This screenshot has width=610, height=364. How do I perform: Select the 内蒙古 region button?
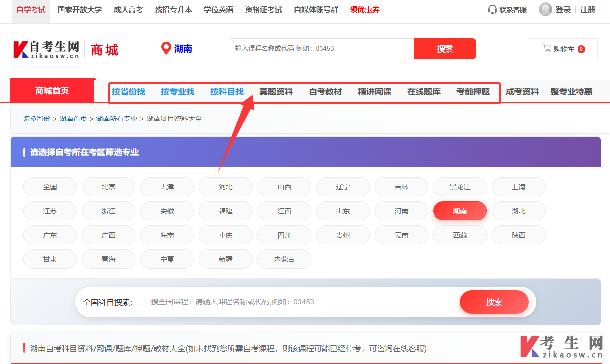pyautogui.click(x=284, y=259)
